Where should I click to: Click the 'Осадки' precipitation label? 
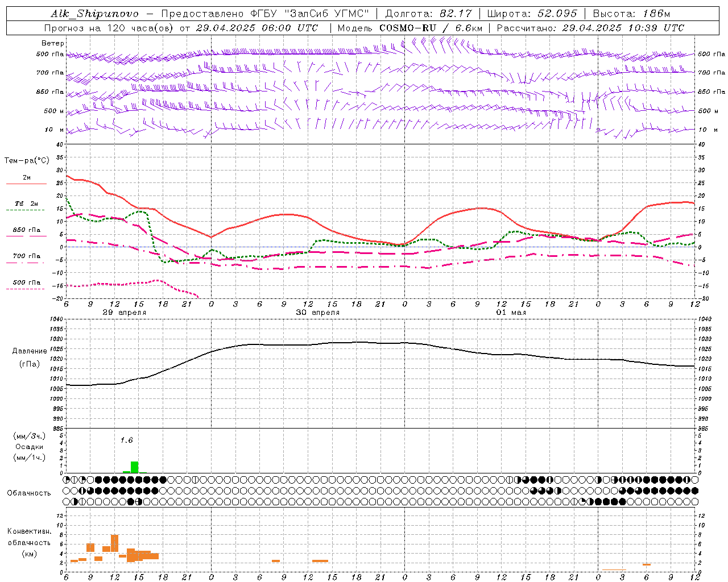click(30, 447)
